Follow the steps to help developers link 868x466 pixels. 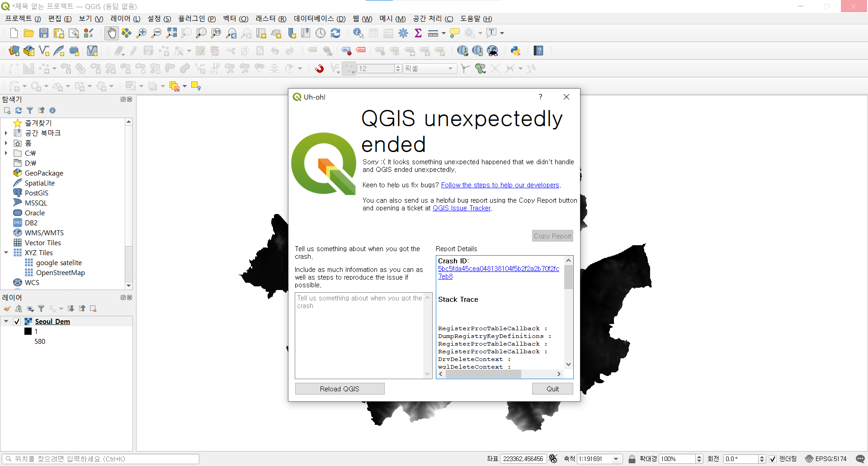coord(500,185)
